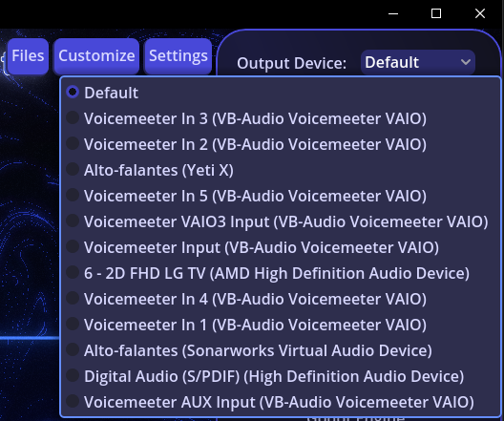Minimize the application window
Screen dimensions: 504x421
(x=393, y=13)
